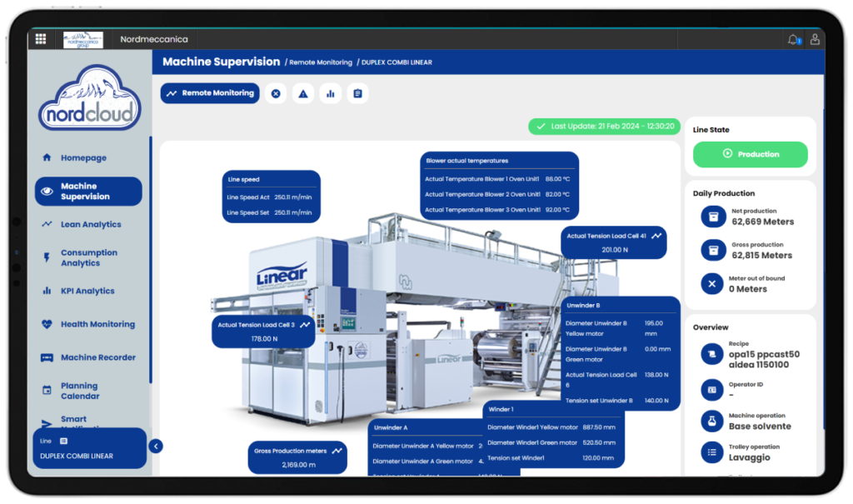Click the Lavaggio trolley operation value
The height and width of the screenshot is (504, 853).
(x=750, y=457)
